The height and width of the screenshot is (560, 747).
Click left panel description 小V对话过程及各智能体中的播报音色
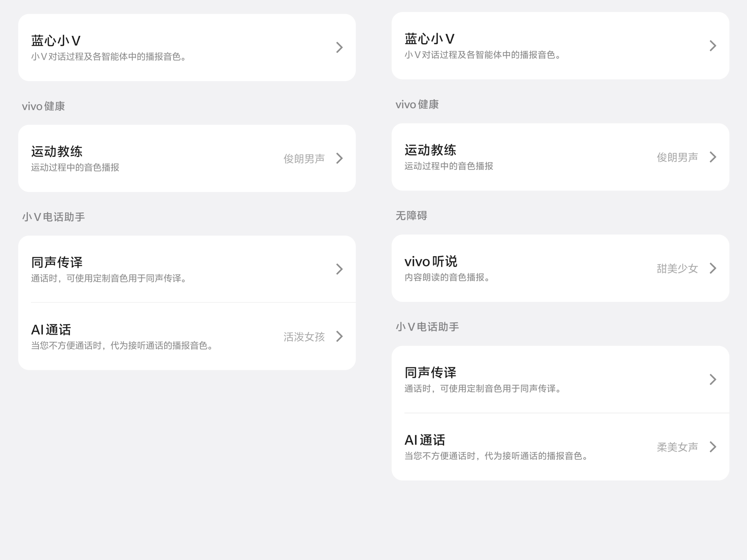(109, 56)
